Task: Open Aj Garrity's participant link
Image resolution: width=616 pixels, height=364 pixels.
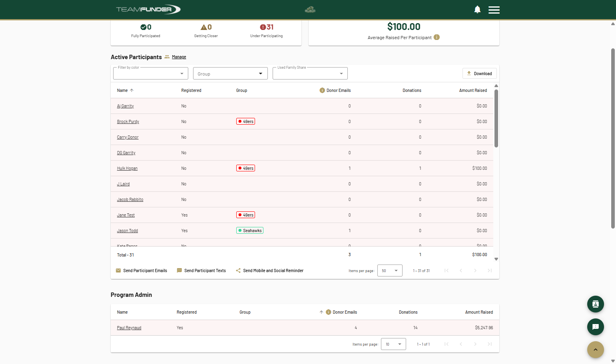Action: pyautogui.click(x=125, y=106)
